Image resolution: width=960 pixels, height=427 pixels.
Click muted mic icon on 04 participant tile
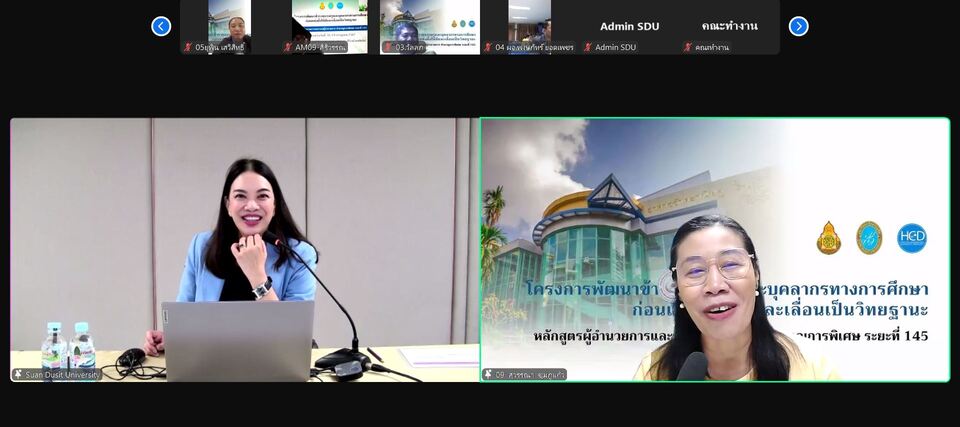click(x=488, y=47)
